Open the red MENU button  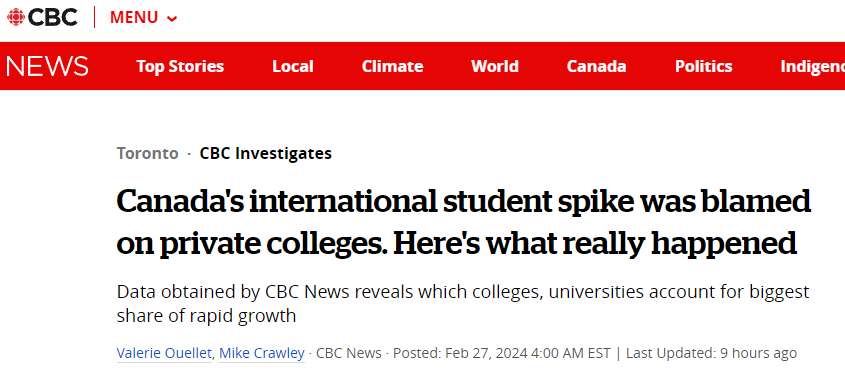[143, 18]
